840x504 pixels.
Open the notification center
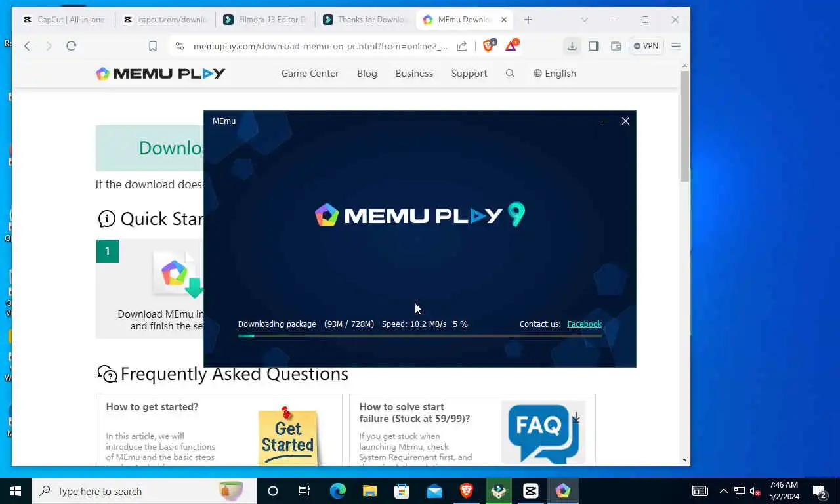click(820, 491)
